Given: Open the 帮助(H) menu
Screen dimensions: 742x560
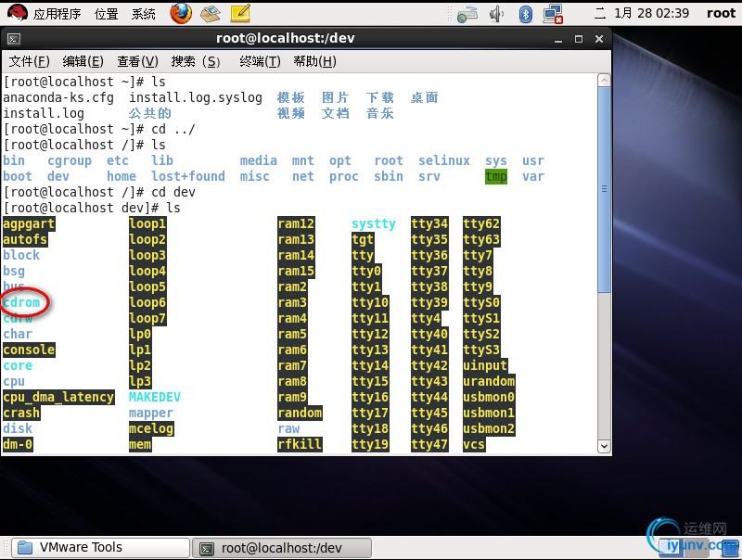Looking at the screenshot, I should 313,61.
